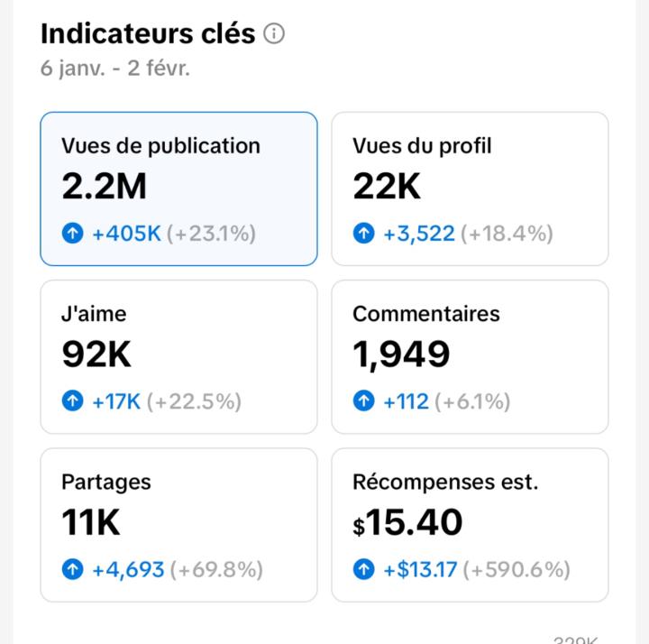Select the Vues du profil card
The width and height of the screenshot is (649, 644).
[470, 189]
